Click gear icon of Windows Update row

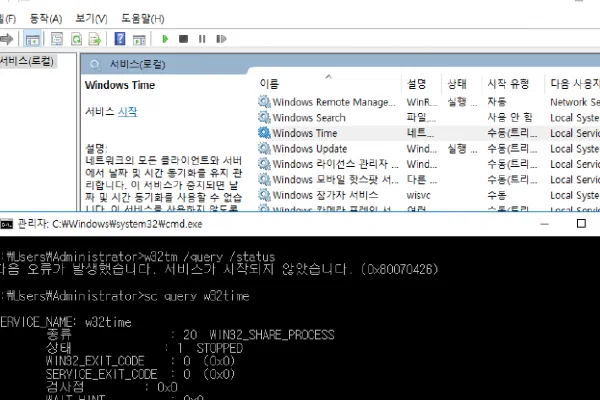coord(264,148)
